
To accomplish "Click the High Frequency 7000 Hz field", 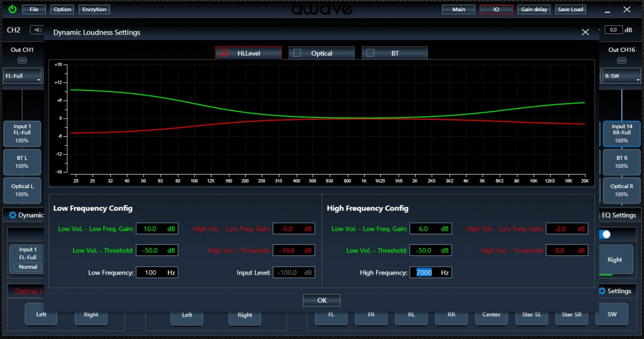I will point(430,272).
